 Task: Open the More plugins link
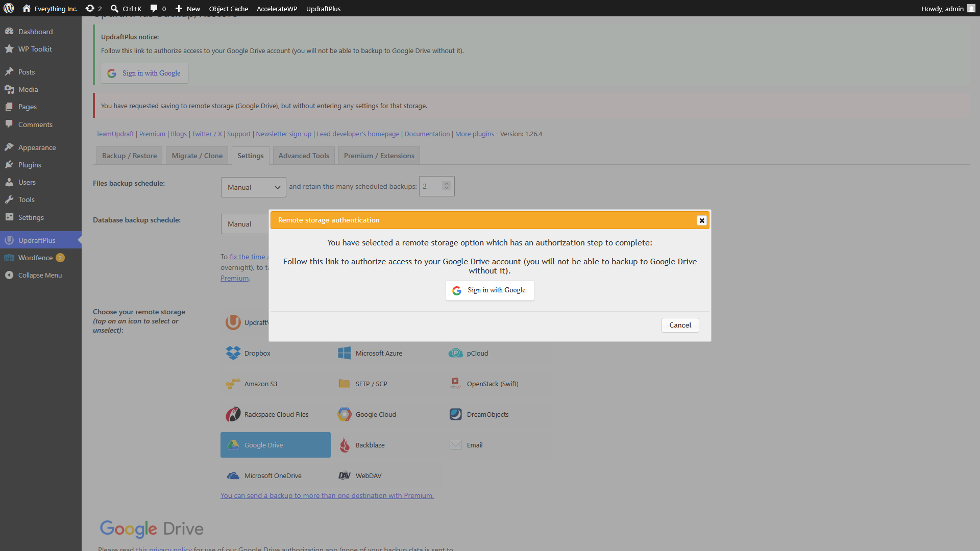tap(475, 134)
